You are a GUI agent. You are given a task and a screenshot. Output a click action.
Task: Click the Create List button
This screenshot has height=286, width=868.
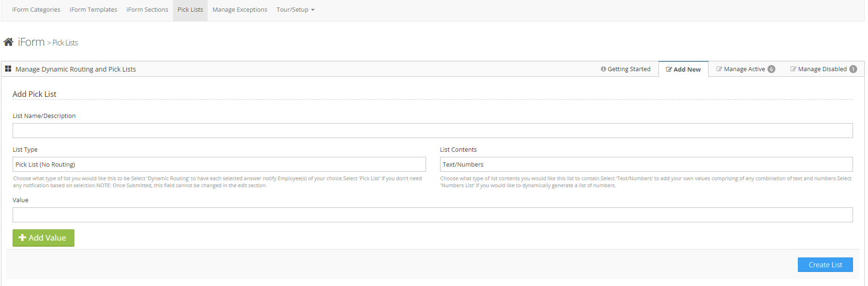[825, 264]
